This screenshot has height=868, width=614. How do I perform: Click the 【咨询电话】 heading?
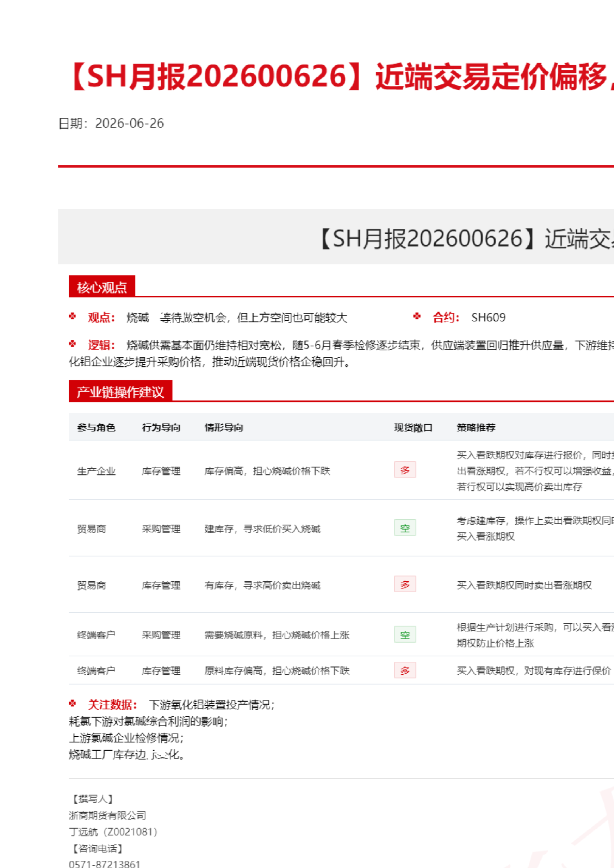[x=98, y=848]
